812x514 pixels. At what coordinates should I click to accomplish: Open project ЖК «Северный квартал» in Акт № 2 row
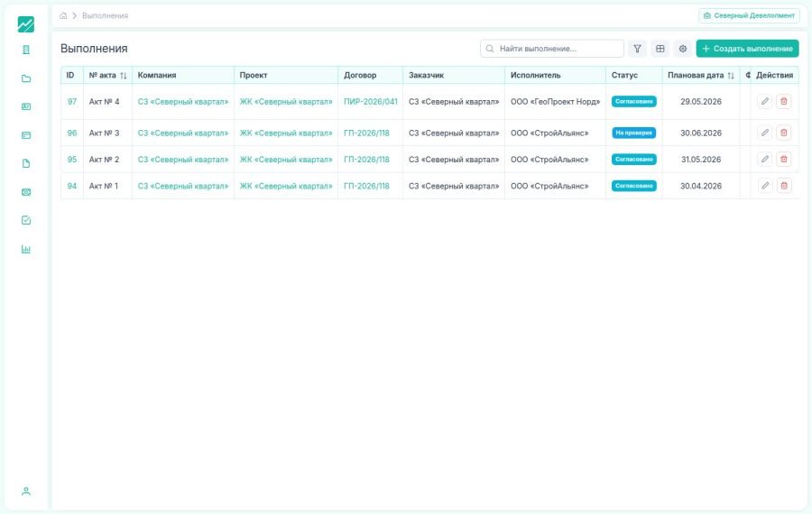[286, 160]
